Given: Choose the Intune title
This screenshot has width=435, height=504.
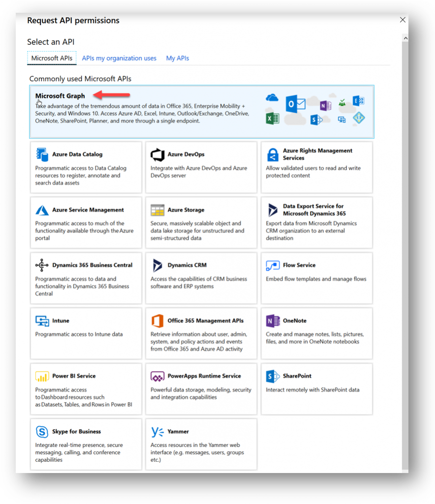Looking at the screenshot, I should (x=61, y=321).
